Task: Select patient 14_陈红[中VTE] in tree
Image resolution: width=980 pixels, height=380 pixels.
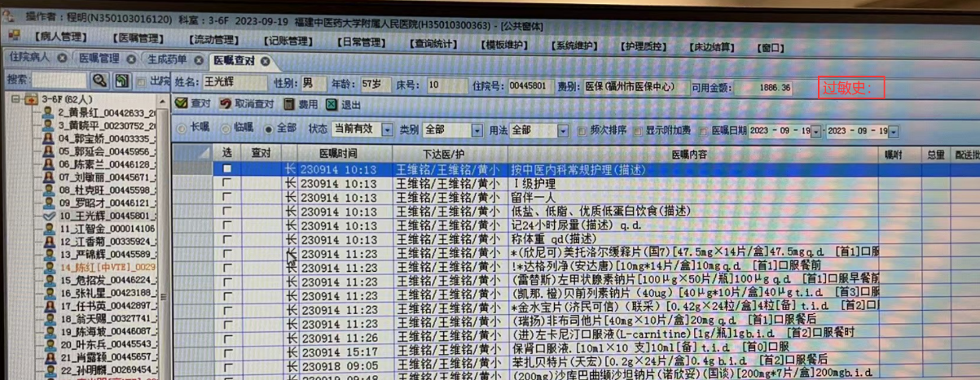Action: 107,267
